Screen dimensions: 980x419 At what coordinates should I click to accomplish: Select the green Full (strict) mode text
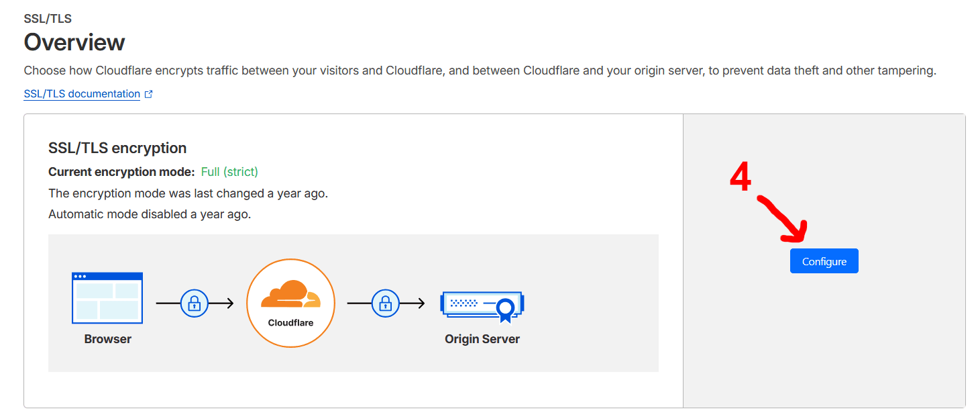click(x=229, y=172)
